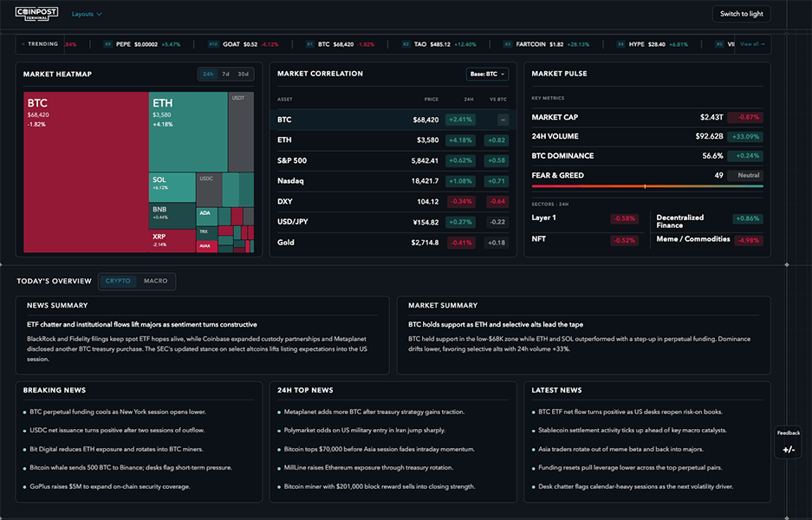
Task: Click Market Cap $2.43T metric
Action: (646, 117)
